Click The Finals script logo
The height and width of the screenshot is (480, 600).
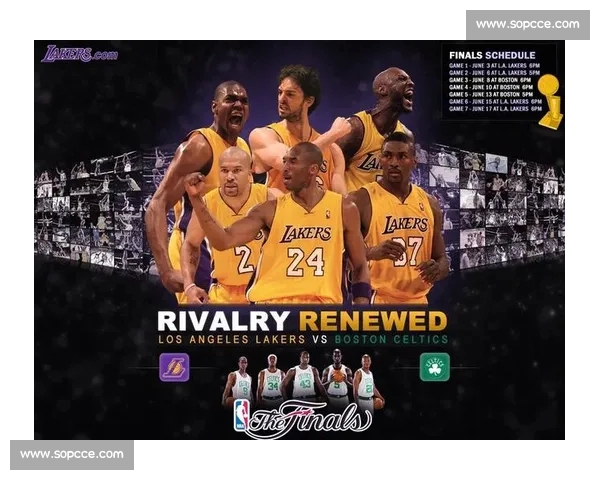tap(310, 419)
